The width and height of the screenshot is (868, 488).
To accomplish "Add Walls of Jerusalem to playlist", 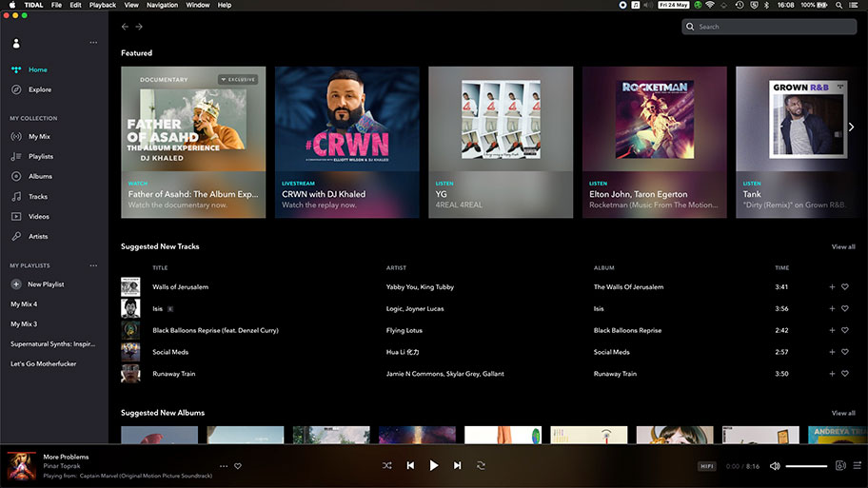I will [832, 287].
